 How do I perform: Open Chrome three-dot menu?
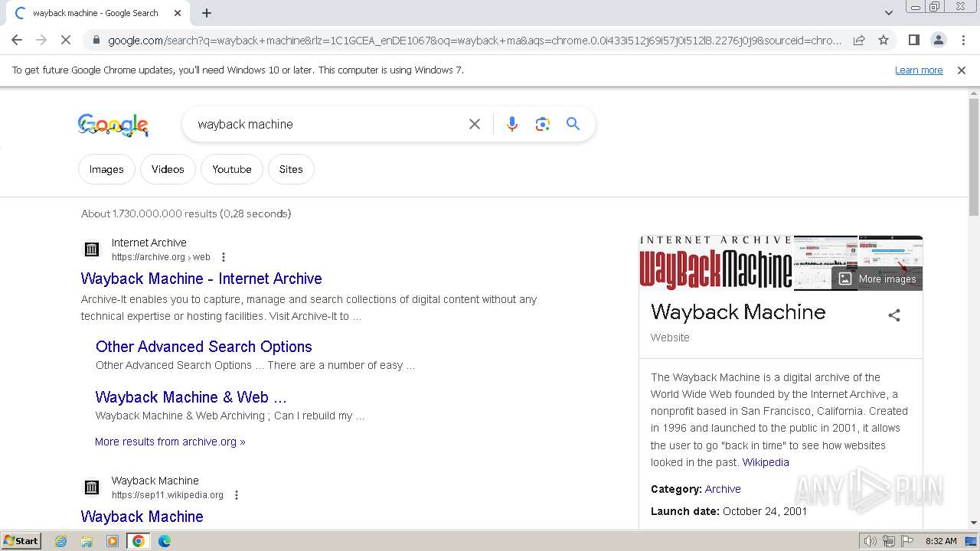tap(963, 40)
